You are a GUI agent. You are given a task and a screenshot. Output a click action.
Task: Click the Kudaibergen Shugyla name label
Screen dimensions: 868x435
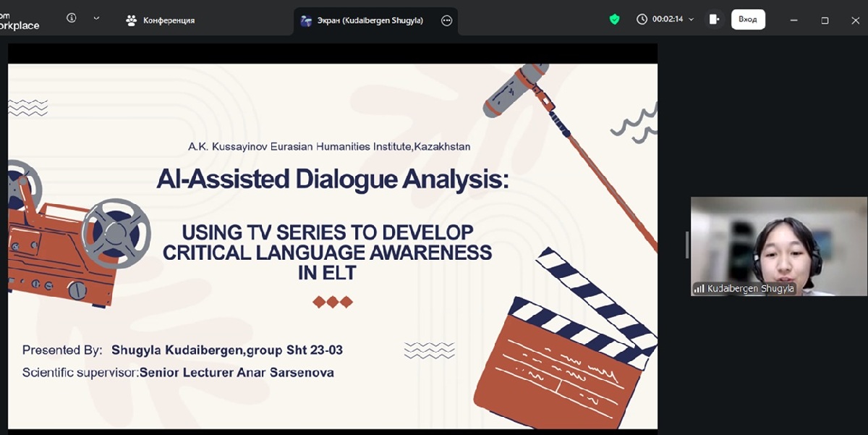(x=750, y=289)
